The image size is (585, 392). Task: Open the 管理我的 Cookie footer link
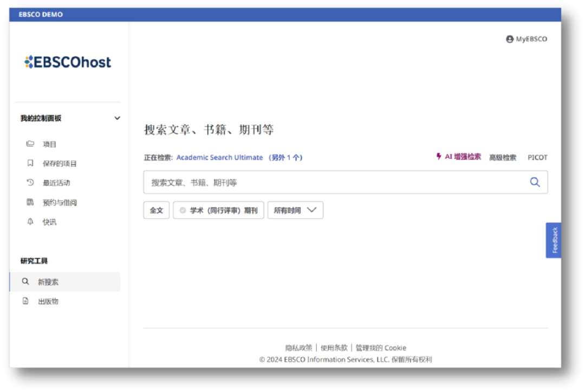click(381, 348)
